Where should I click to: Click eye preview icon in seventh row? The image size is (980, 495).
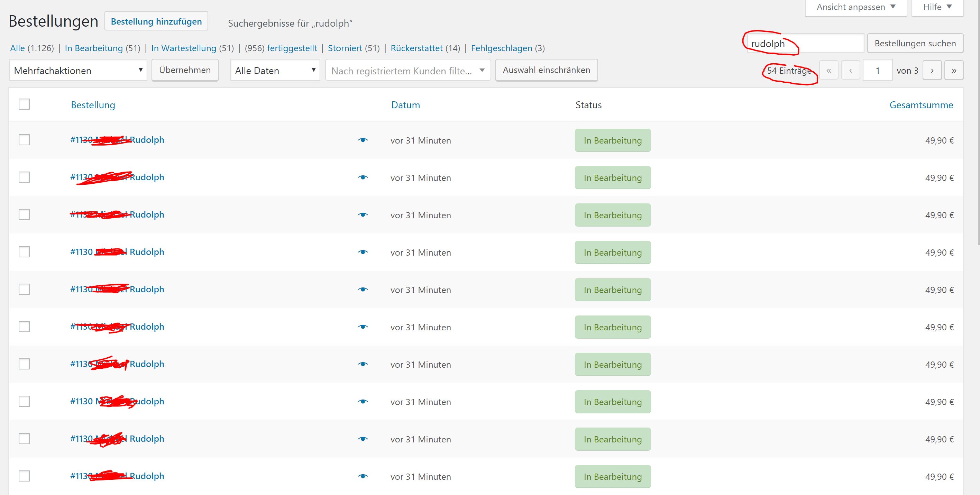(x=363, y=364)
